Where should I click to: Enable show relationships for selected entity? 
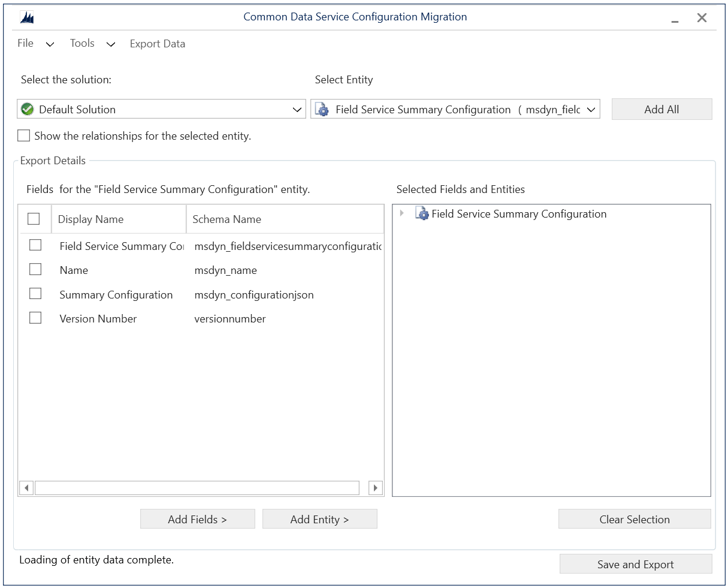24,136
